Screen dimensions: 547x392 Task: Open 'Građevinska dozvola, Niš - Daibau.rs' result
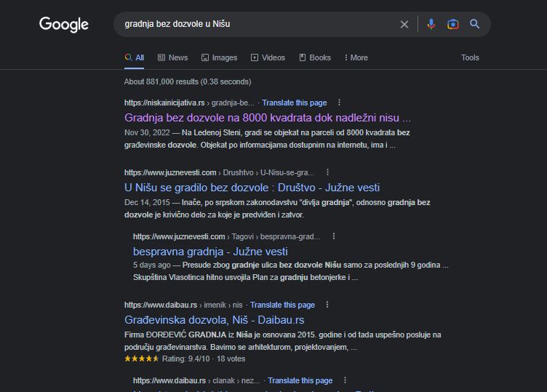(214, 320)
